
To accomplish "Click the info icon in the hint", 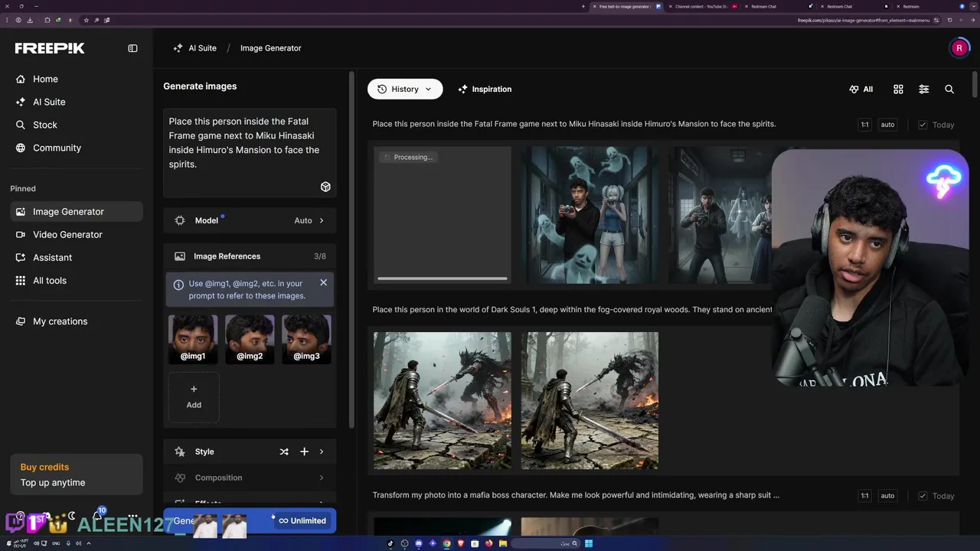I will 178,284.
